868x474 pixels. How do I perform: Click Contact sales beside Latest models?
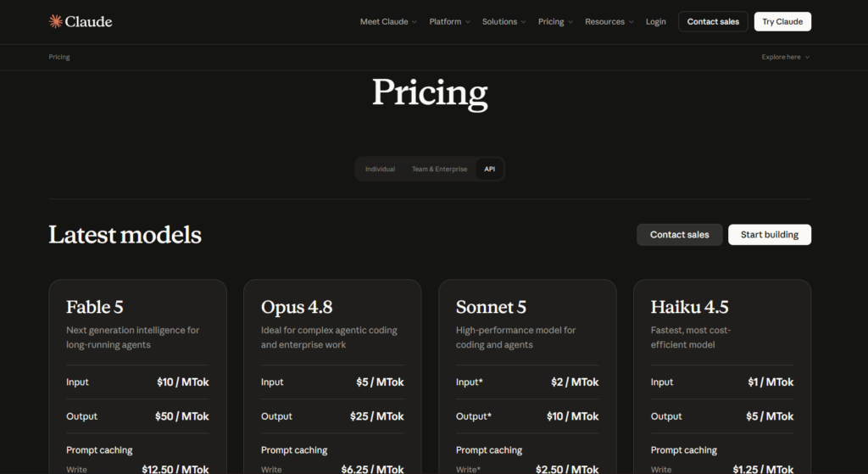point(679,235)
